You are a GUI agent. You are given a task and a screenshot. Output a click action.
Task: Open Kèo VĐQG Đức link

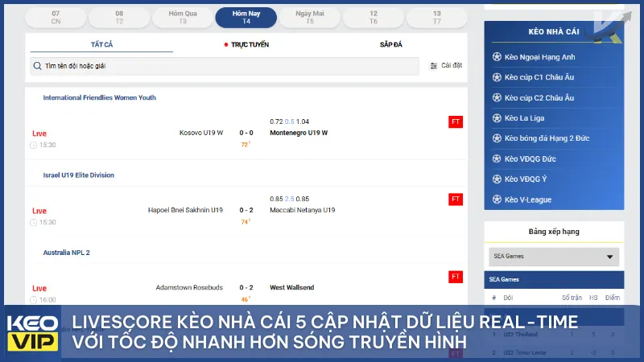(x=530, y=158)
